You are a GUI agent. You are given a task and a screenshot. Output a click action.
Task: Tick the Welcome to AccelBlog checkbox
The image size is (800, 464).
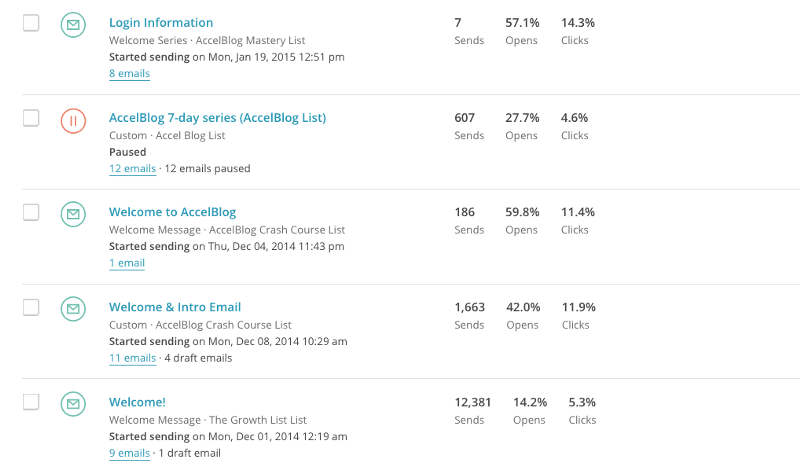point(31,212)
